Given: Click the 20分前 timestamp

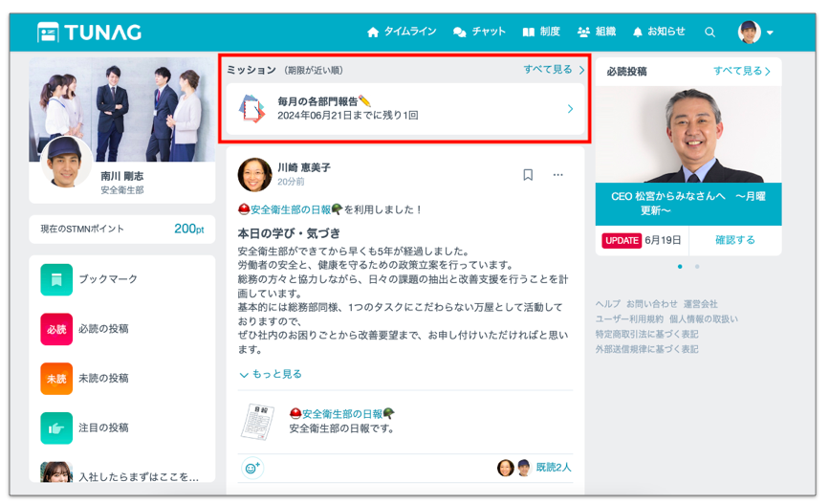Looking at the screenshot, I should (291, 182).
